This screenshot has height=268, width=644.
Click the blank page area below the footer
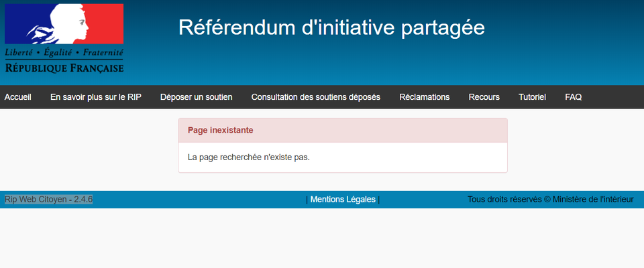[x=322, y=241]
